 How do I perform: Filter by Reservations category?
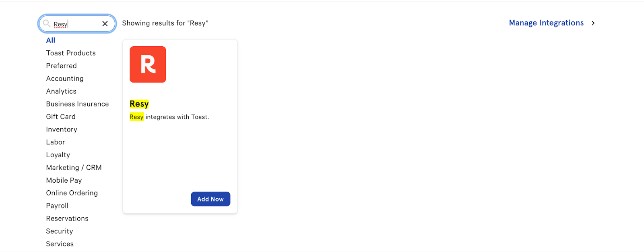coord(67,219)
